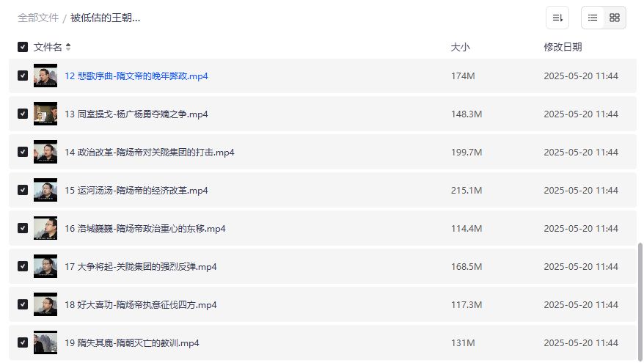Click the 168.5M size value
Viewport: 644px width, 363px height.
point(466,267)
